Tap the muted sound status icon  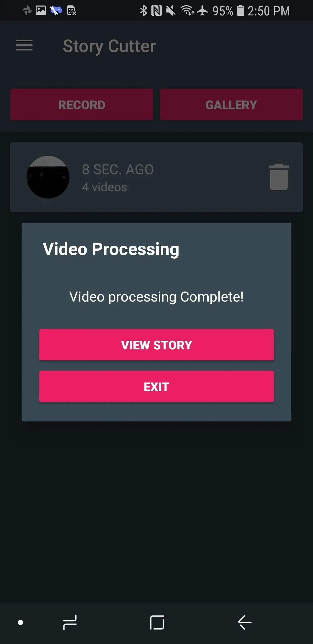171,11
